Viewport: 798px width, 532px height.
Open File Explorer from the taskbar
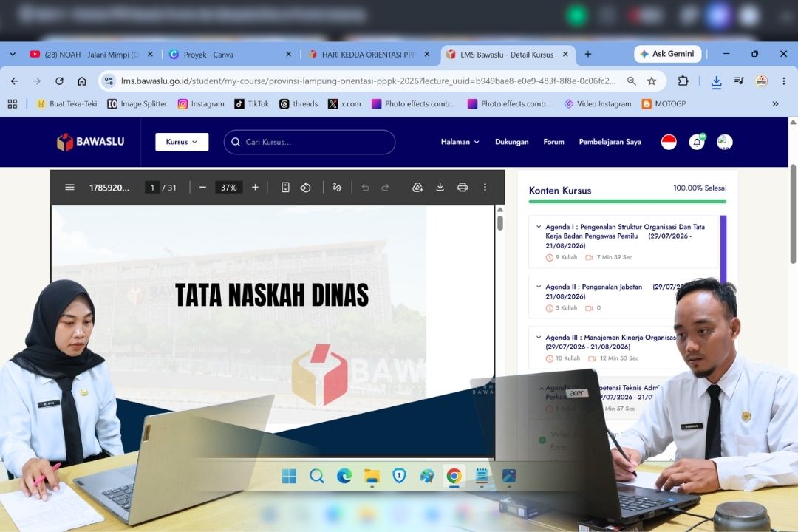tap(372, 476)
